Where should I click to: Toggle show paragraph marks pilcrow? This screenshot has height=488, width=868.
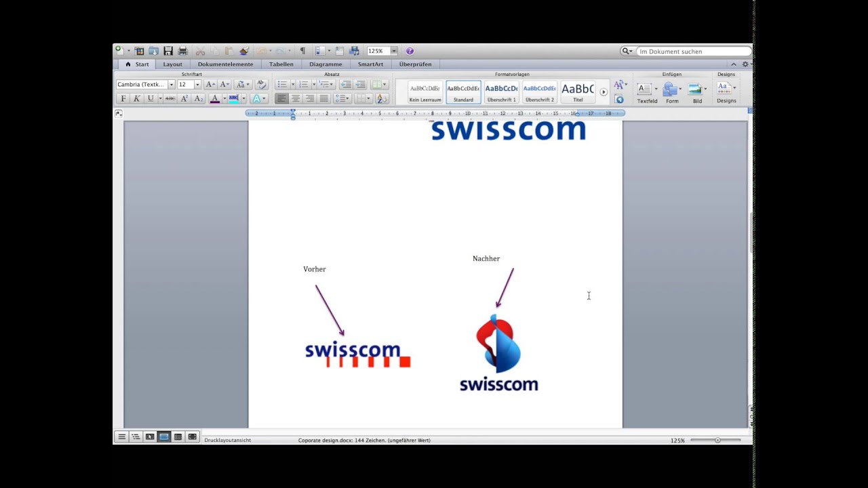(302, 51)
